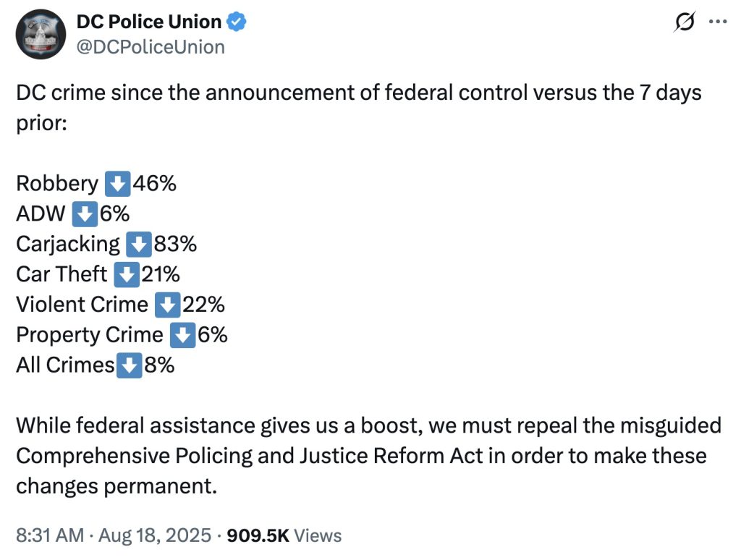Click the down-arrow emoji beside Property Crime
This screenshot has width=741, height=560.
click(x=182, y=336)
